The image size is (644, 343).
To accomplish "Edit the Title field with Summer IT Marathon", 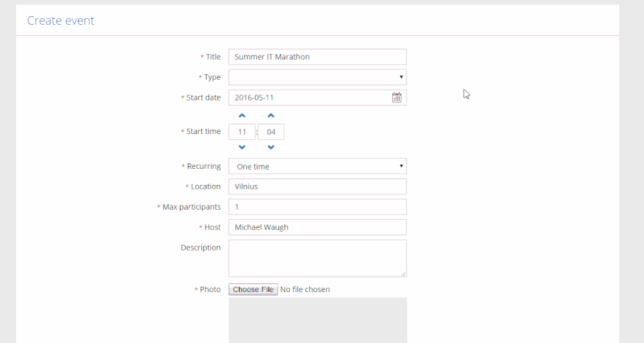I will (317, 57).
